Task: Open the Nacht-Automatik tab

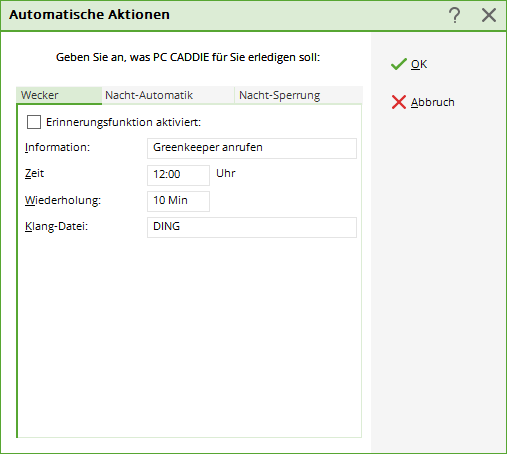Action: tap(168, 95)
